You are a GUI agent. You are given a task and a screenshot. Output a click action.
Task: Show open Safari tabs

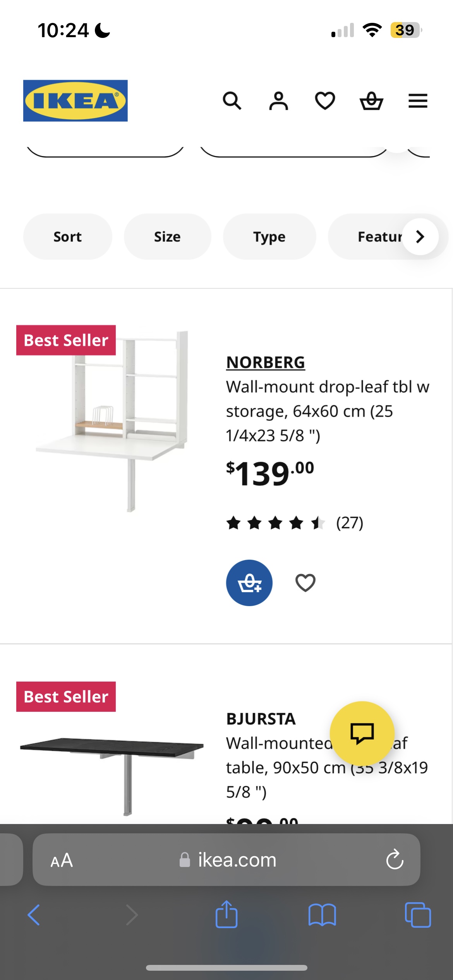[x=418, y=915]
